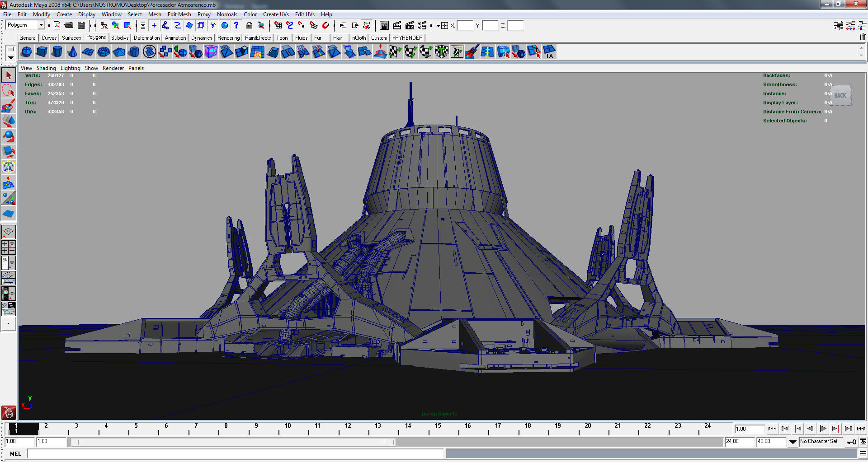Choose the Paint Selection tool

pyautogui.click(x=9, y=106)
